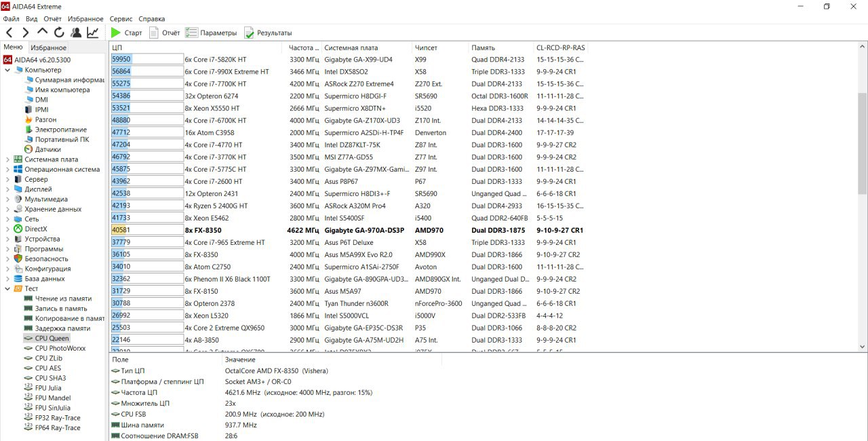Select the Конфигурация icon
This screenshot has height=441, width=868.
point(18,269)
